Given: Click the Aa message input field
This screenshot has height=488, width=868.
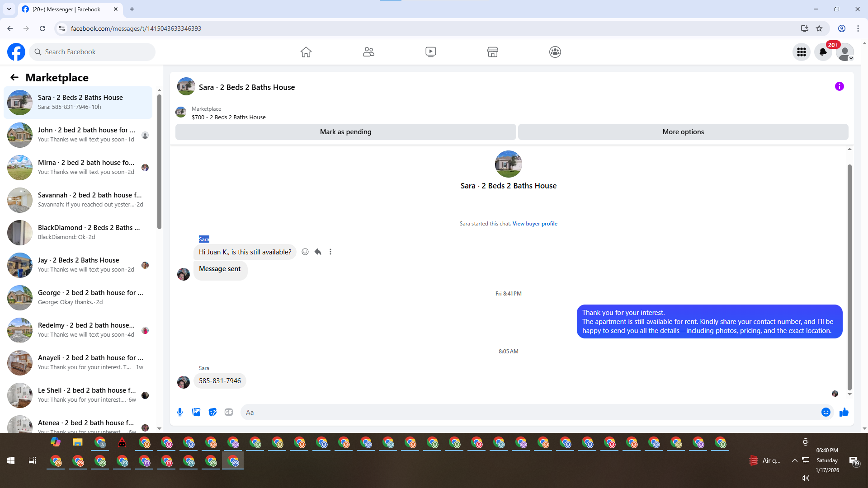Looking at the screenshot, I should coord(529,412).
